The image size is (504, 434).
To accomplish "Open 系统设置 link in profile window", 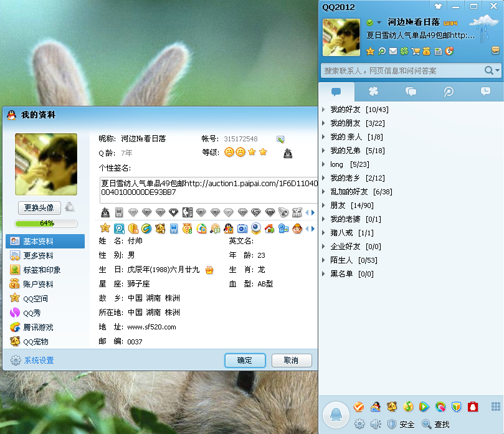I will [39, 361].
